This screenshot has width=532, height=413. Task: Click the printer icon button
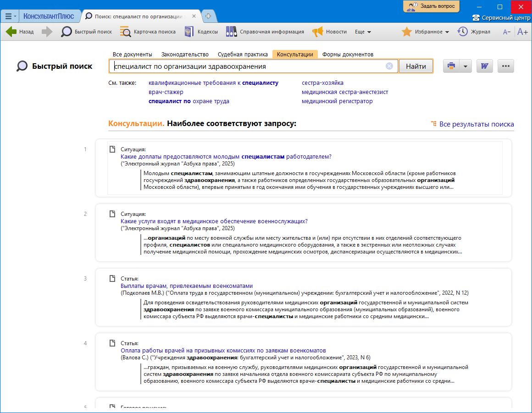pos(451,66)
